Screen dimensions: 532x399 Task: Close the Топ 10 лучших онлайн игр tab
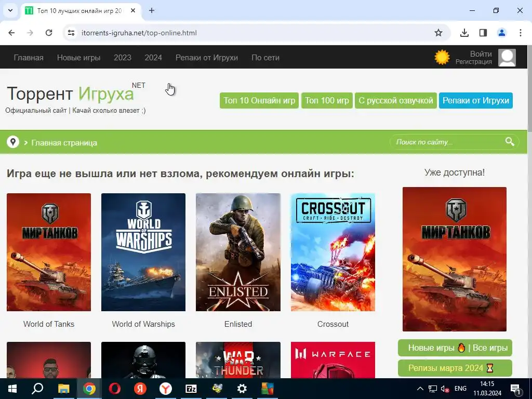point(133,10)
